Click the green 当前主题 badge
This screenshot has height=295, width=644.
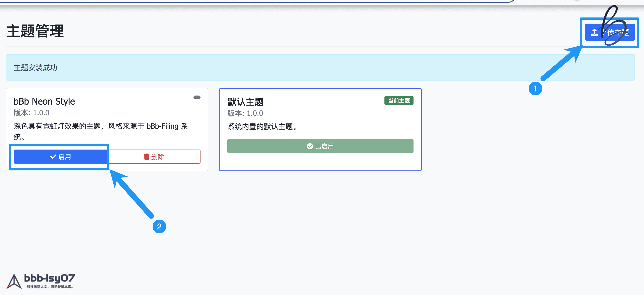pyautogui.click(x=399, y=101)
